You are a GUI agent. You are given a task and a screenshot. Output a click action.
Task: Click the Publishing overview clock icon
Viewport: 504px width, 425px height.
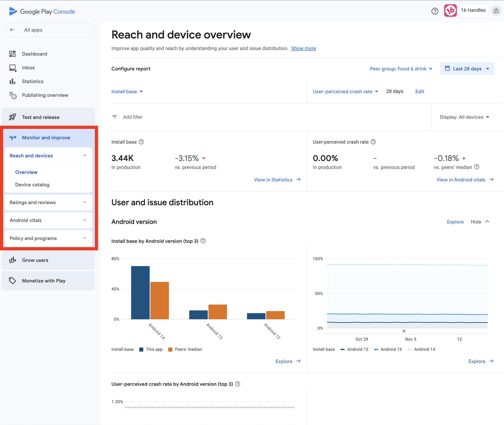point(12,95)
